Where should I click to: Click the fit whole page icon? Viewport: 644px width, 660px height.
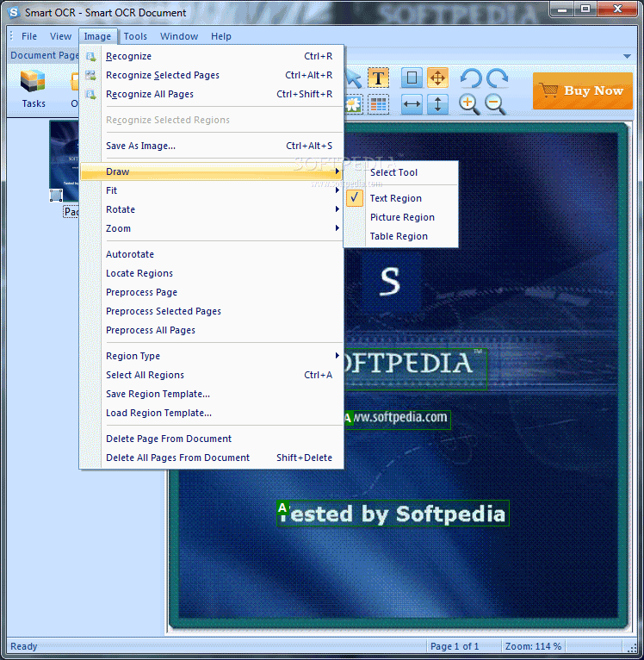pyautogui.click(x=412, y=78)
